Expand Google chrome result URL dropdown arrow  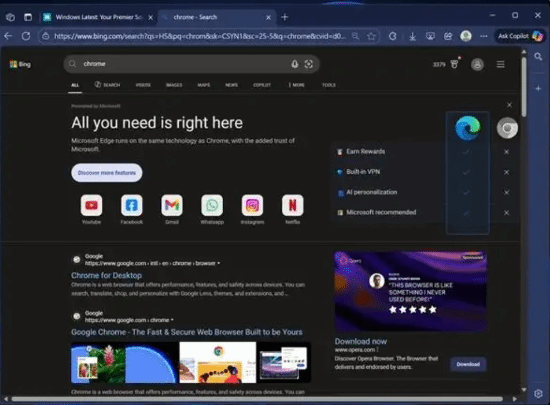point(172,320)
